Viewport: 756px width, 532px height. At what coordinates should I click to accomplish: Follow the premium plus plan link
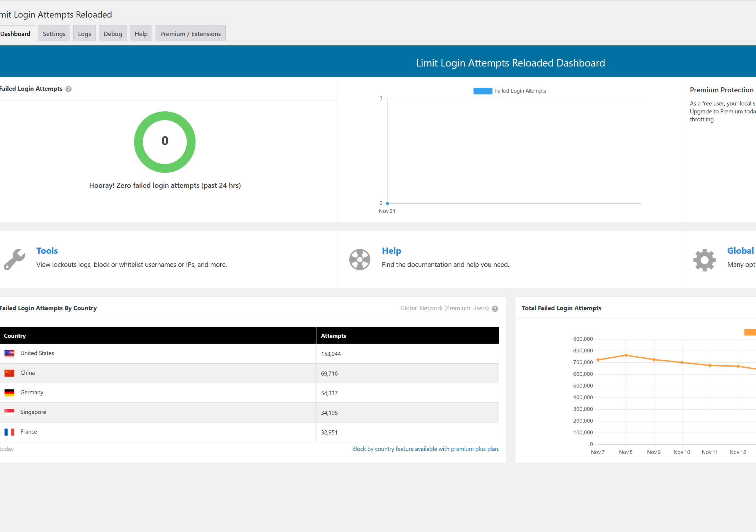(x=474, y=449)
